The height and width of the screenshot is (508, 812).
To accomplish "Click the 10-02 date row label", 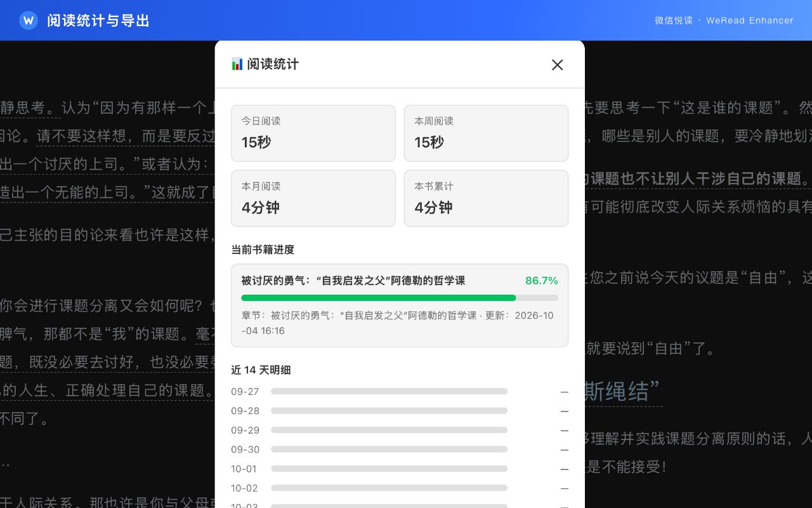I will pos(244,488).
